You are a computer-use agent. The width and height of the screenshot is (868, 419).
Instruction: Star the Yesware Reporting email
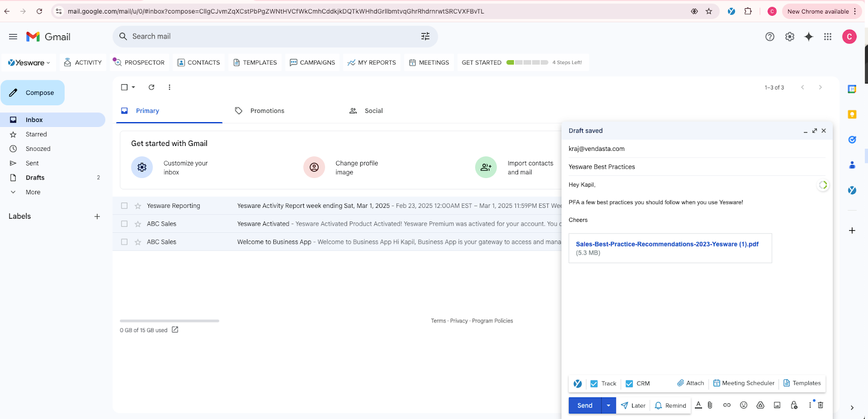click(138, 206)
